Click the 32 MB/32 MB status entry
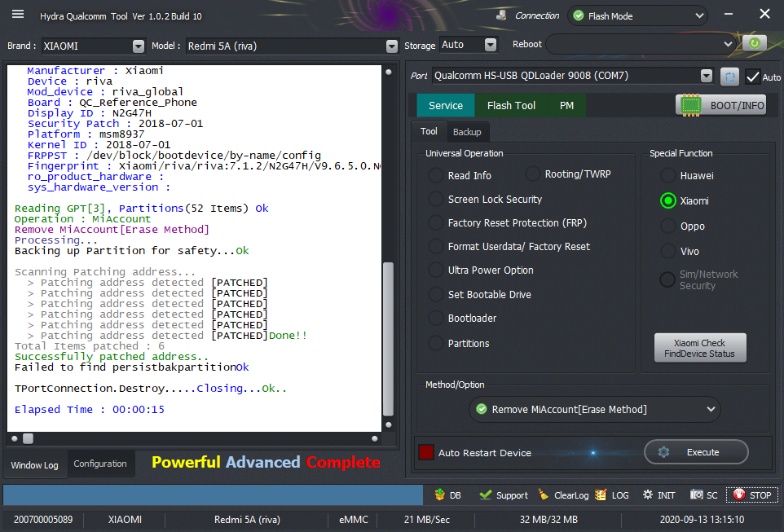The height and width of the screenshot is (532, 784). (548, 520)
